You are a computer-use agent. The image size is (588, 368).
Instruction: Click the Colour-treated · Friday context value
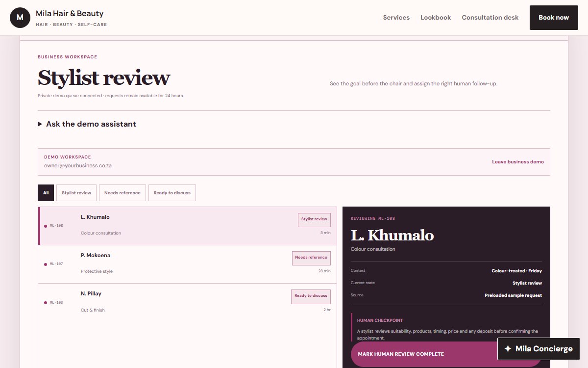(x=516, y=271)
